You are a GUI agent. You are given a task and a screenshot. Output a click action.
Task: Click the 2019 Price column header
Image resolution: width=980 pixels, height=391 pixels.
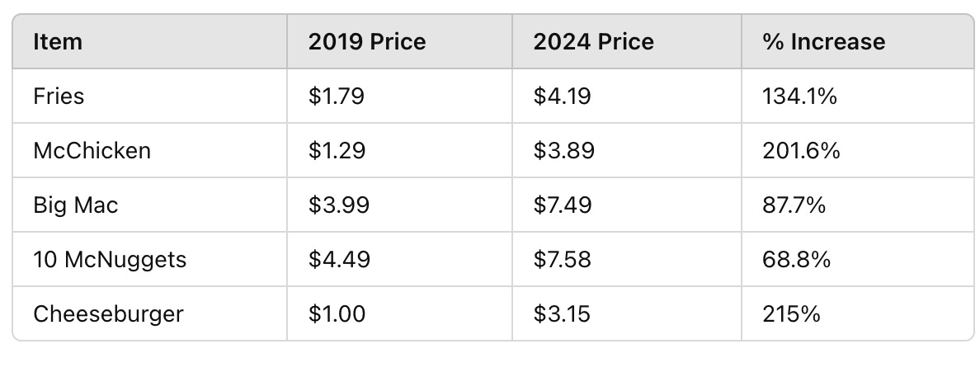coord(367,41)
